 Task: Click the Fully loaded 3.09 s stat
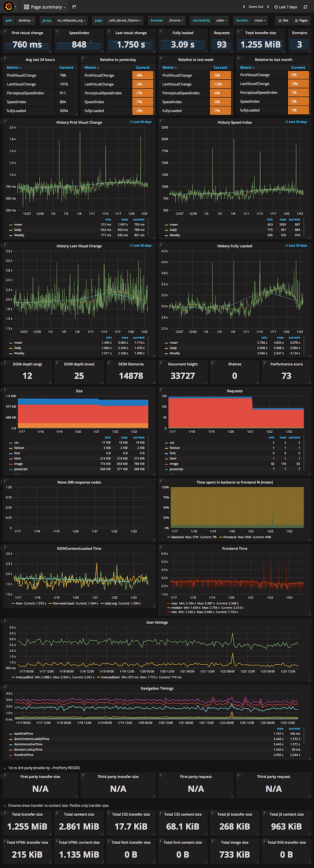[183, 44]
